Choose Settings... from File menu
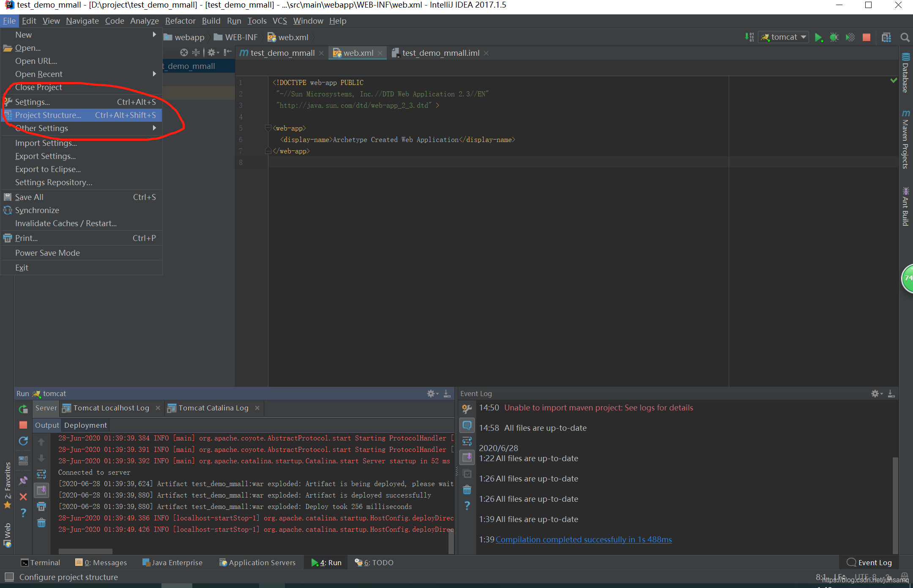 point(82,102)
